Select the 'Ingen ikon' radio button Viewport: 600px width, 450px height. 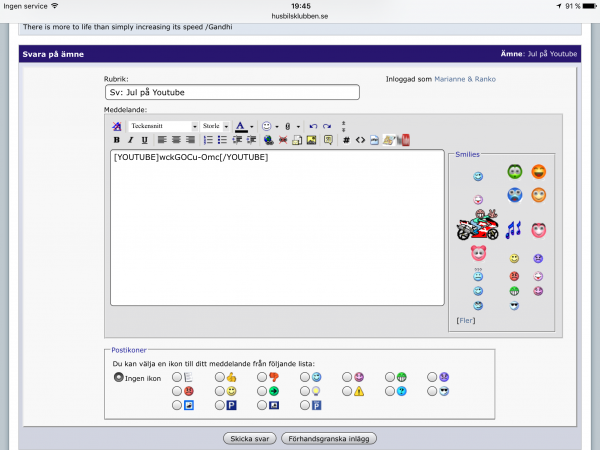pyautogui.click(x=119, y=377)
